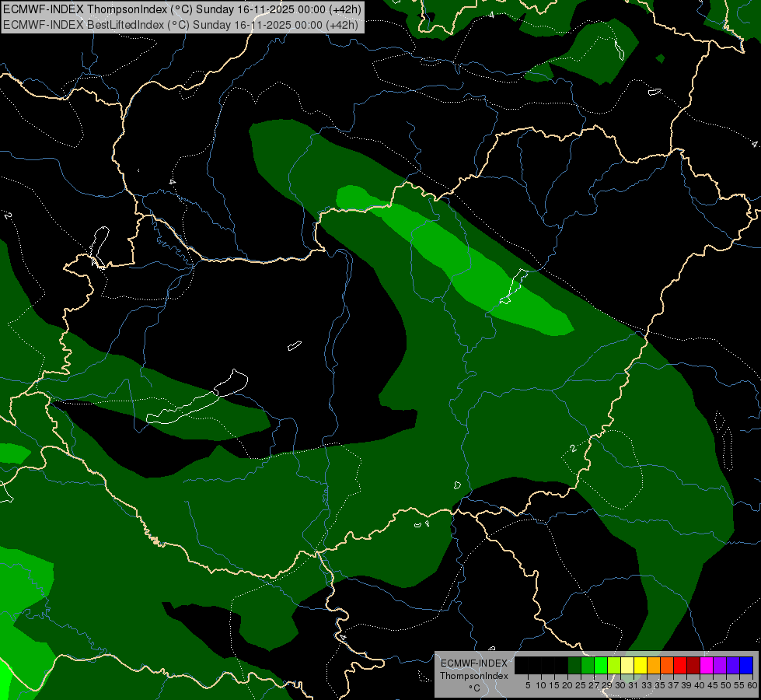
Task: Click the dark green 20–25 legend swatch
Action: [574, 665]
